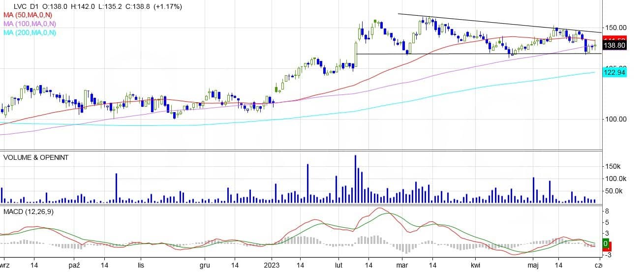Click the green MACD value box on axis
This screenshot has width=644, height=272.
606,244
